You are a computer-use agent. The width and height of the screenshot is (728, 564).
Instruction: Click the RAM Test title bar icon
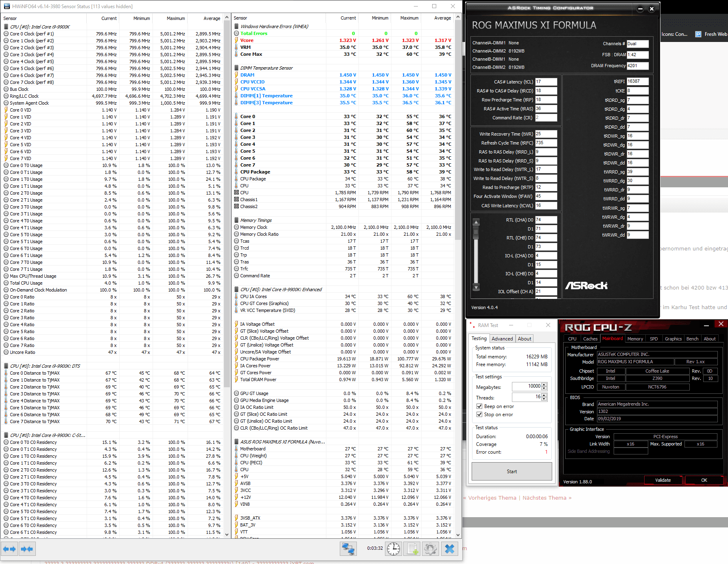pos(472,325)
